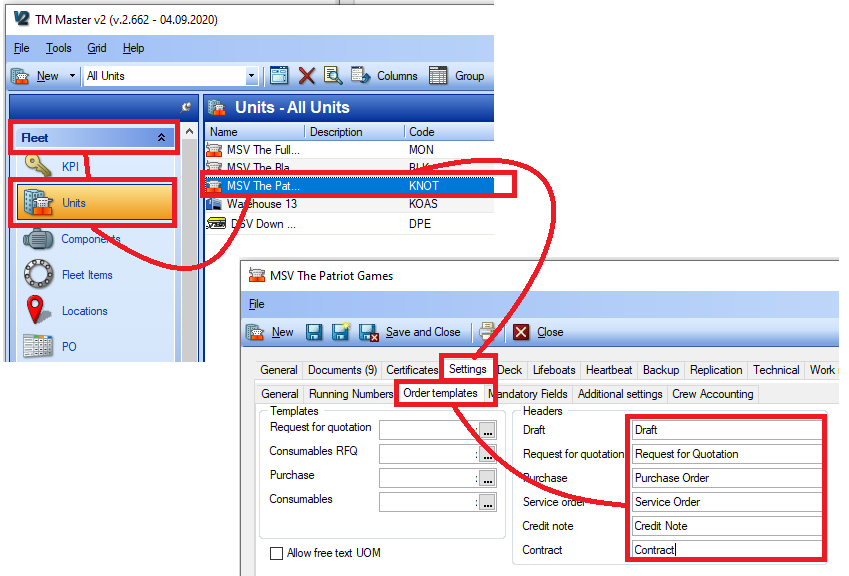Select Units in the Fleet sidebar
This screenshot has width=849, height=576.
[95, 203]
